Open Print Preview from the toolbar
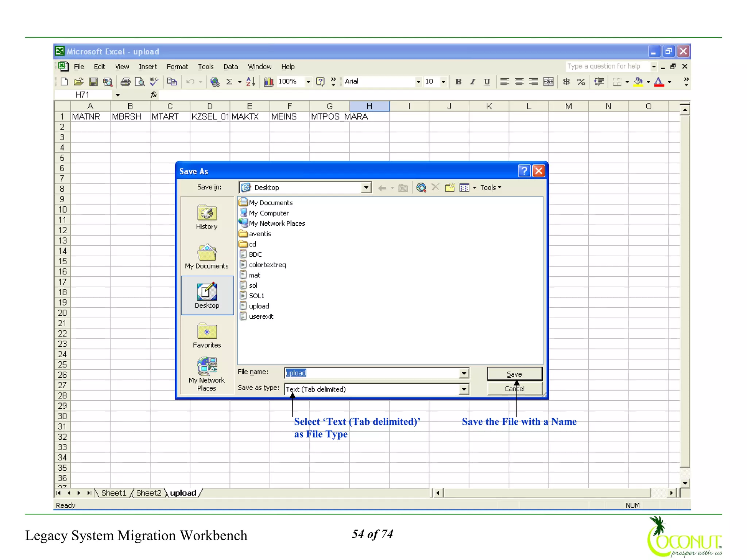This screenshot has width=747, height=560. tap(140, 82)
